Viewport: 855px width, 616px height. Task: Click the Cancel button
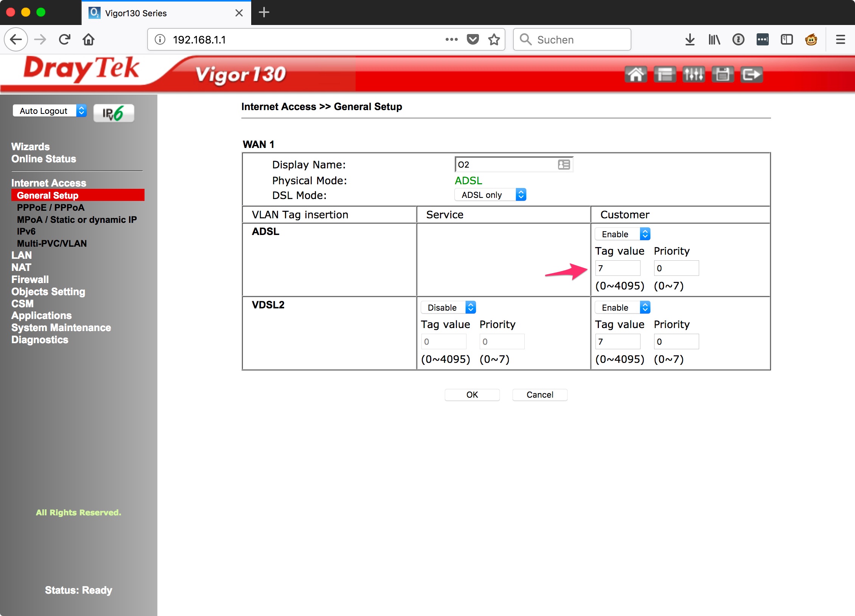click(x=539, y=395)
